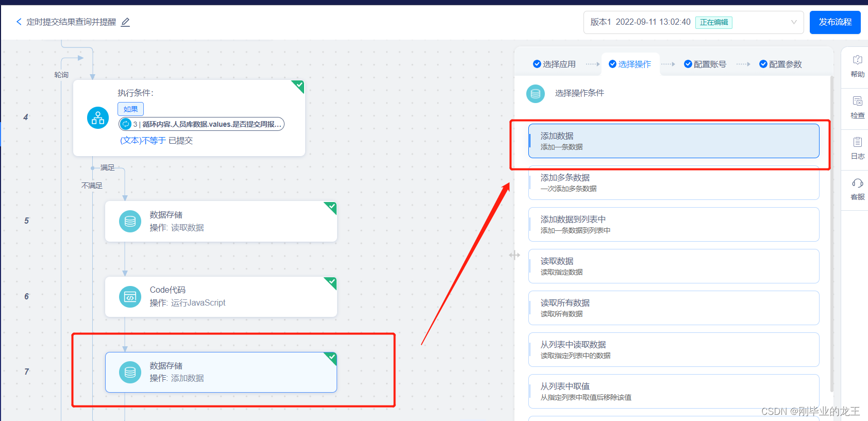Select the 添加多条数据 operation option
This screenshot has width=868, height=421.
674,182
